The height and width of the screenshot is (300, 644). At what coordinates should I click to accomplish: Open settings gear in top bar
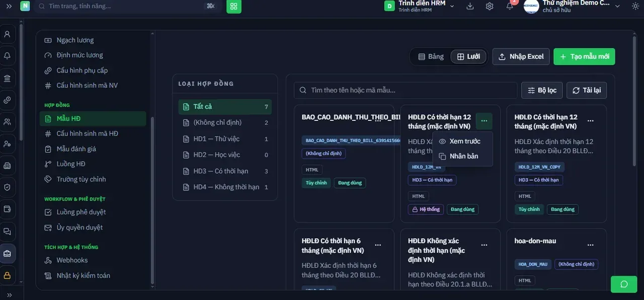pos(490,6)
